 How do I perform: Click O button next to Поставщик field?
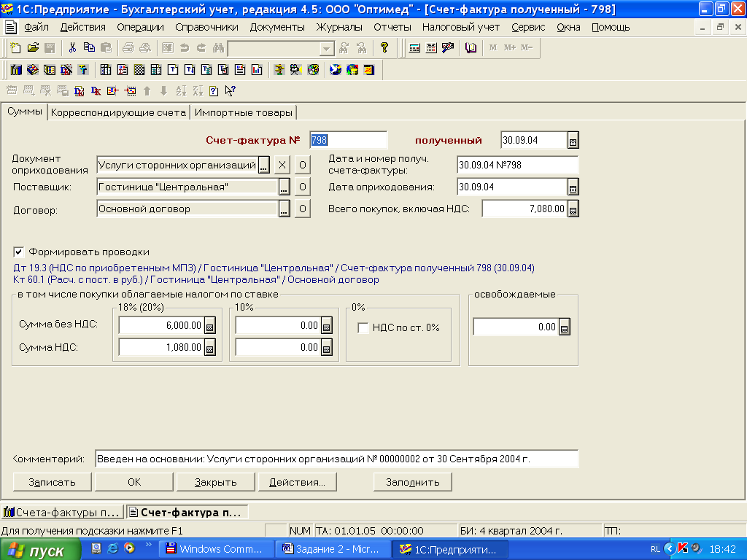click(303, 187)
